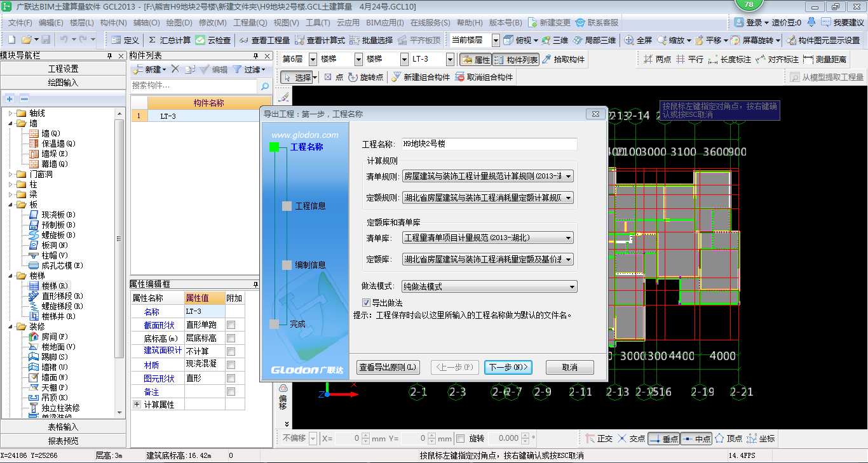Open the 做法模式 dropdown
The width and height of the screenshot is (868, 463).
coord(571,286)
